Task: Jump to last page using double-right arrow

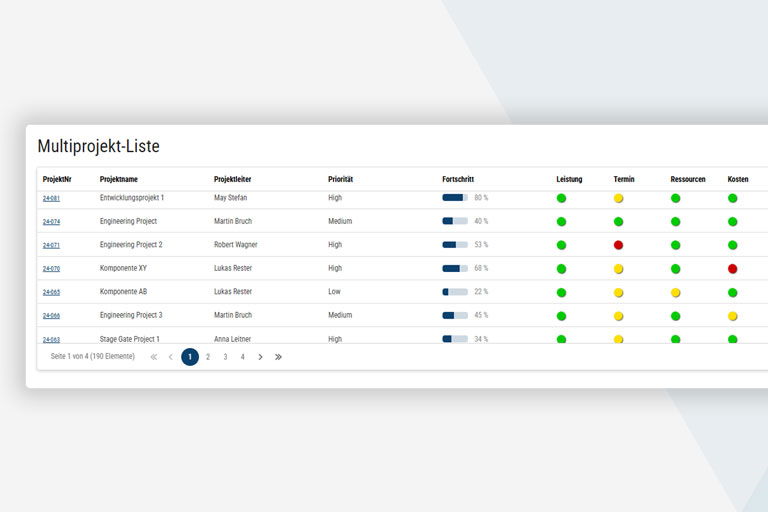Action: (x=278, y=357)
